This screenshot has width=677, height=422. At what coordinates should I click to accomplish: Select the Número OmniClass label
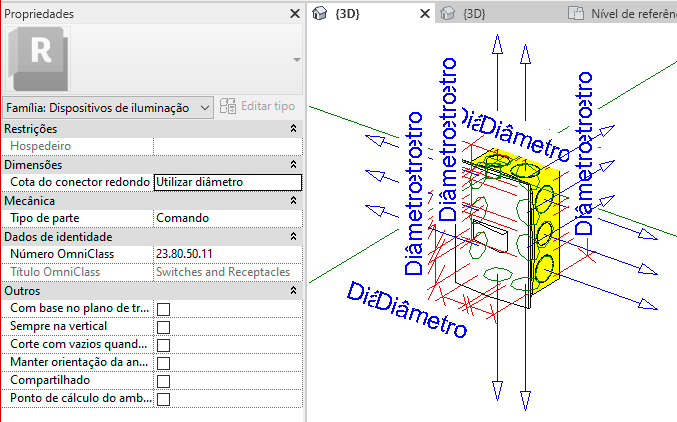click(62, 254)
